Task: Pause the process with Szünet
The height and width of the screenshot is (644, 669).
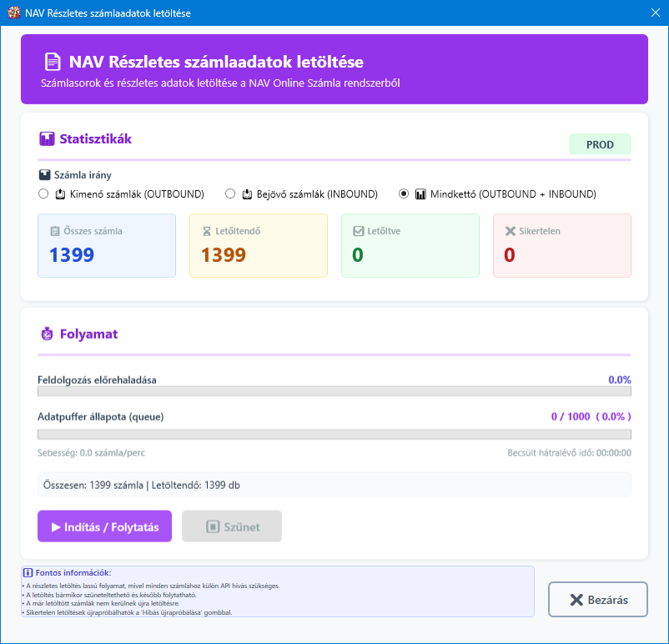Action: [x=231, y=526]
